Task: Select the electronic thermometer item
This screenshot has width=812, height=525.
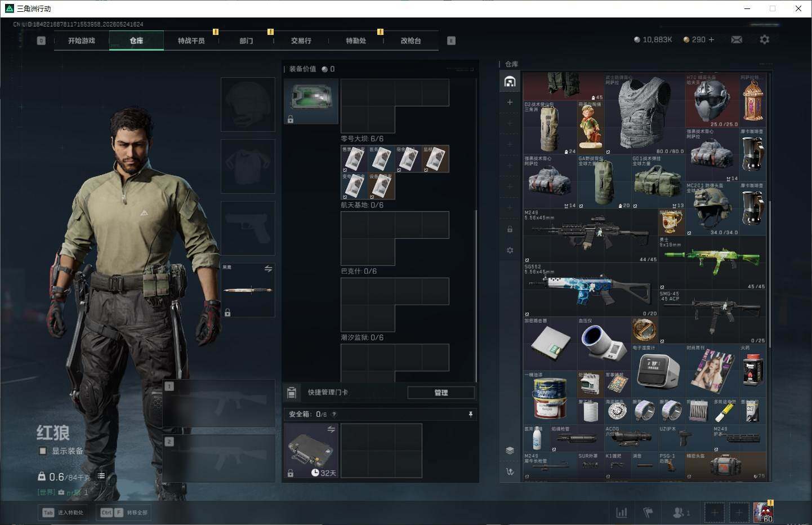Action: pos(658,371)
